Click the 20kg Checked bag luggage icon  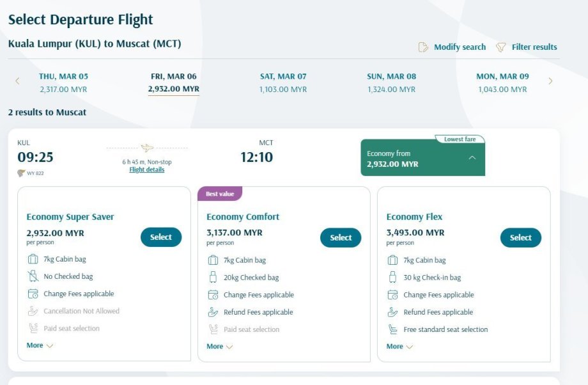point(213,278)
